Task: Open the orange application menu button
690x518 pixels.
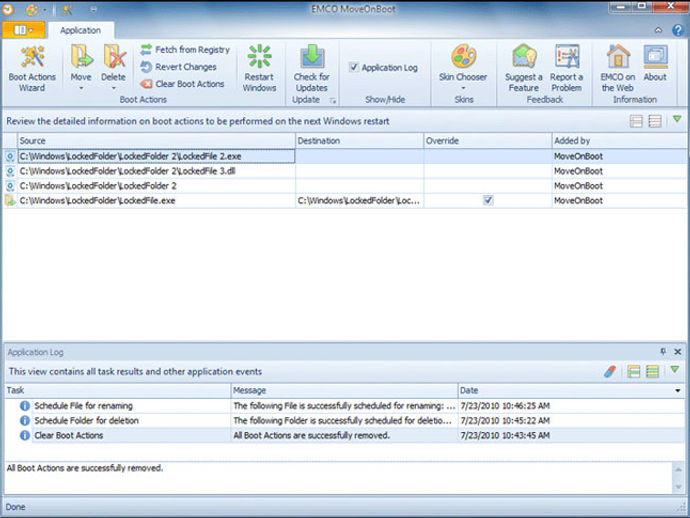Action: click(23, 30)
